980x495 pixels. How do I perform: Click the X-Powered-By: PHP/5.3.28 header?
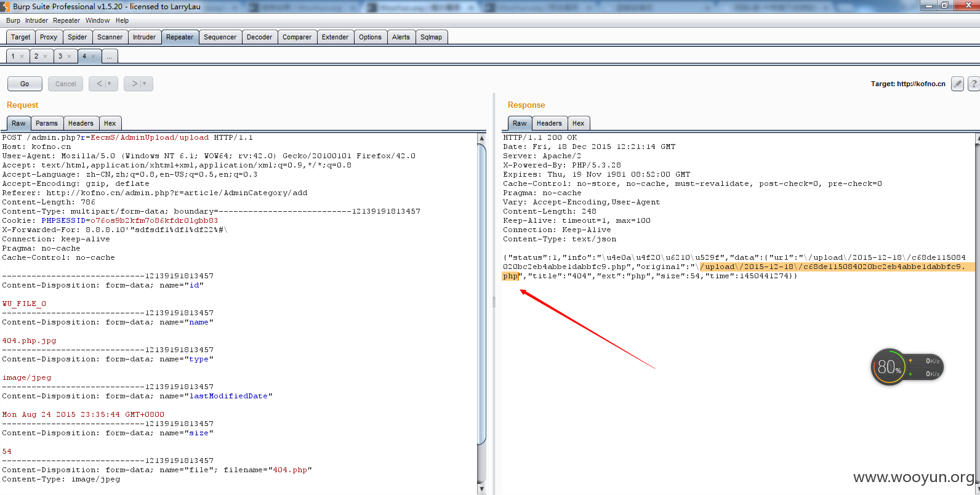pyautogui.click(x=562, y=165)
